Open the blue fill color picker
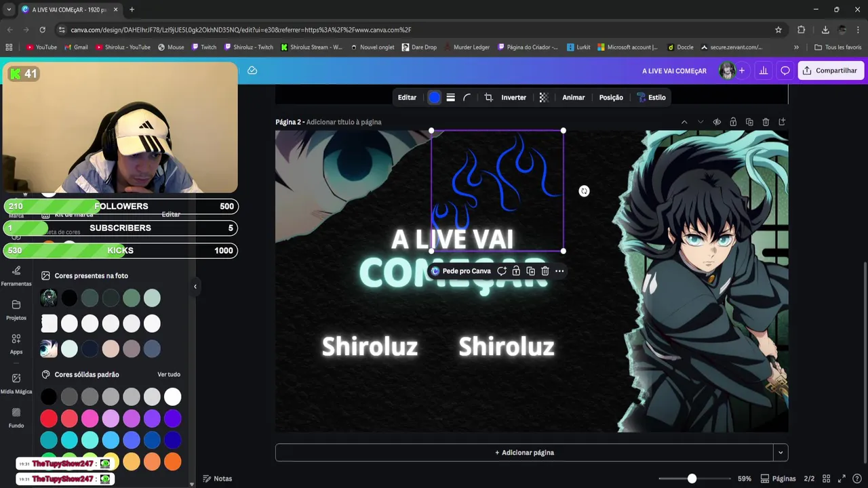Viewport: 868px width, 488px height. [x=434, y=98]
